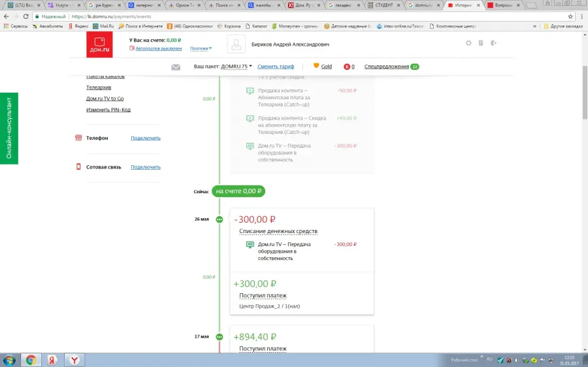This screenshot has height=367, width=588.
Task: Open the Moneyman bookmark
Action: 295,26
